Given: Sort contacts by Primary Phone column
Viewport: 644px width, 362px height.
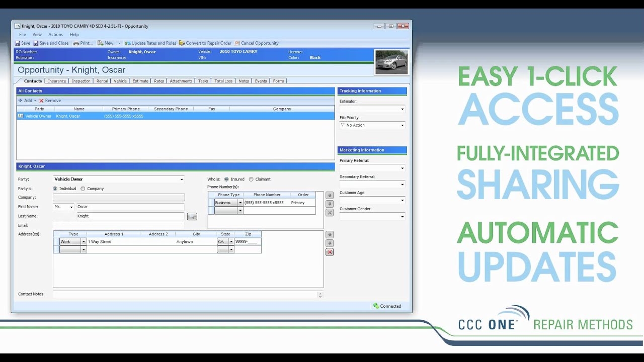Looking at the screenshot, I should click(x=126, y=109).
